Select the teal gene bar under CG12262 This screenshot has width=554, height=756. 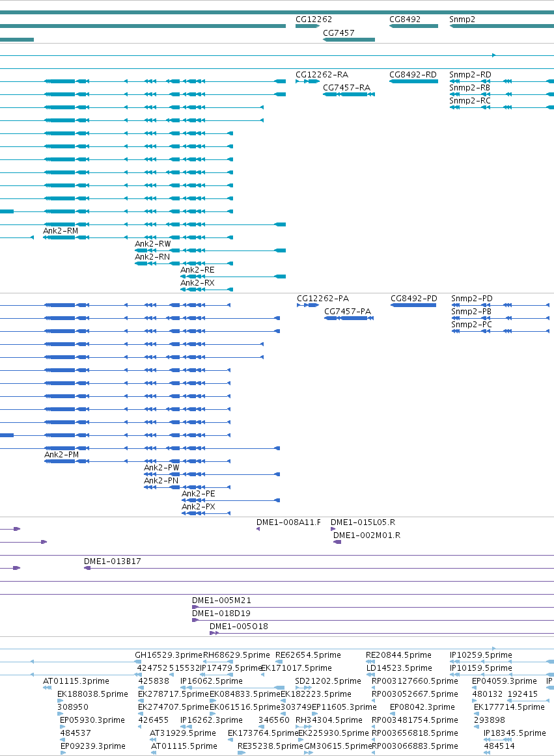307,26
